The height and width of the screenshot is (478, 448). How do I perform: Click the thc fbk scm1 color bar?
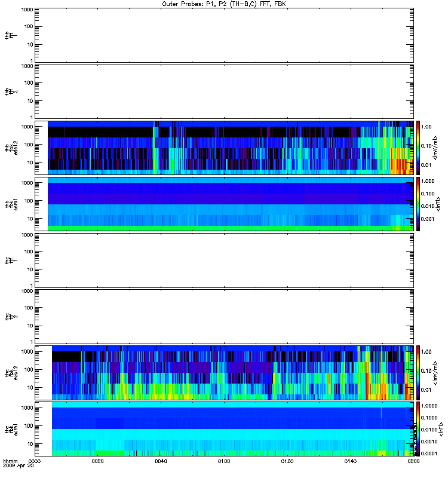pos(418,429)
